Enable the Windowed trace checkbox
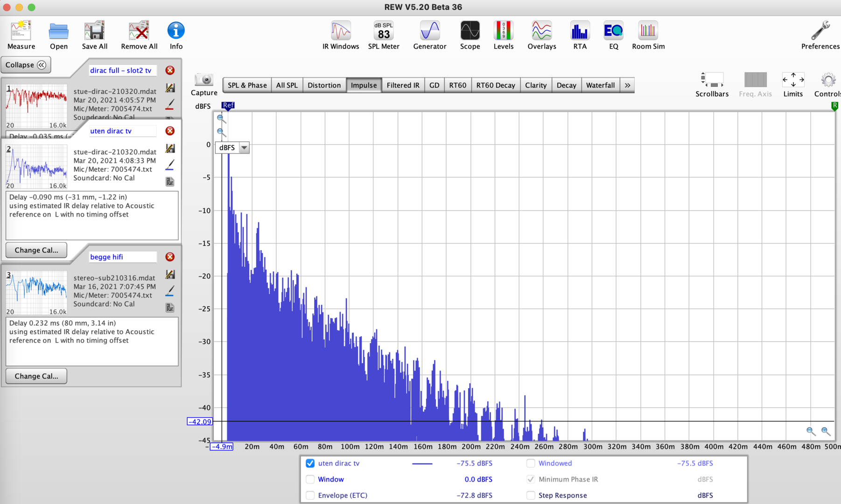Image resolution: width=841 pixels, height=504 pixels. (531, 463)
